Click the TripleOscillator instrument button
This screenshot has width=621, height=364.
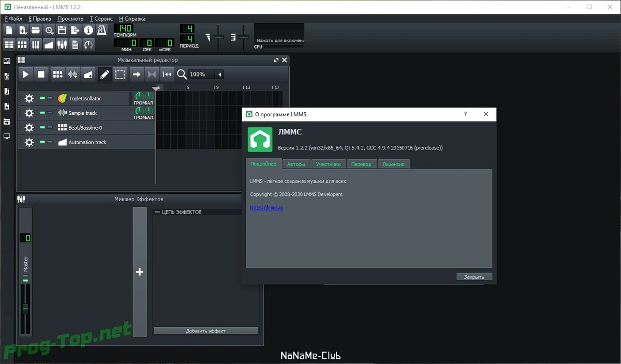pyautogui.click(x=92, y=98)
